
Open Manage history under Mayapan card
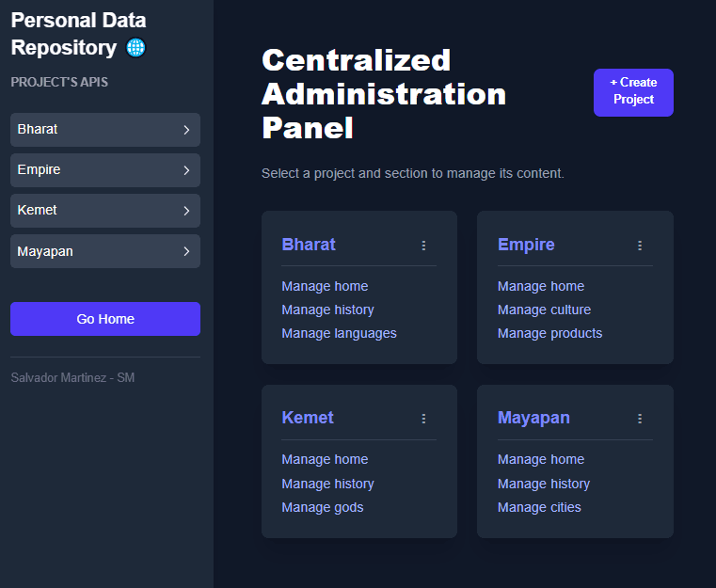pyautogui.click(x=544, y=484)
